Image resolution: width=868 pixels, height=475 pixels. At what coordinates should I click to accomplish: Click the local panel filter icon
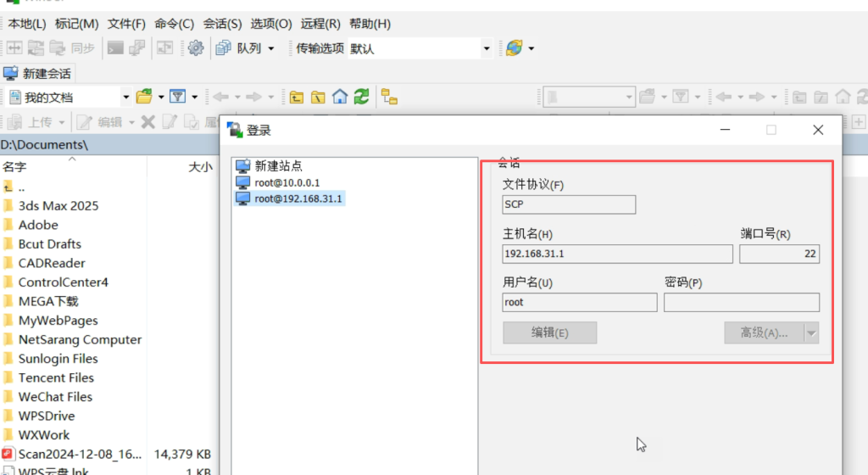pyautogui.click(x=178, y=97)
